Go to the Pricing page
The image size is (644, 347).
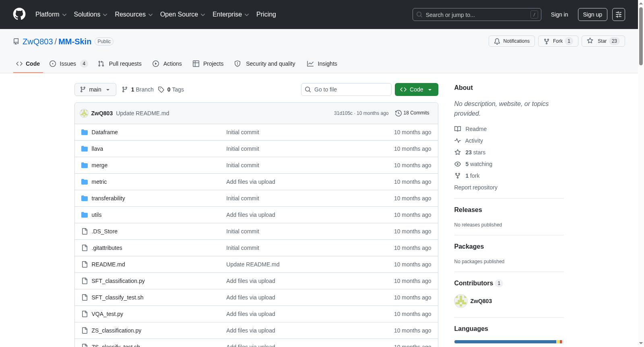[266, 15]
